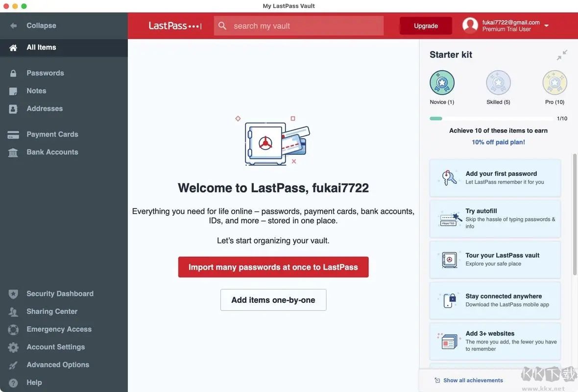578x392 pixels.
Task: Click the Notes sticky-note icon
Action: pos(13,91)
